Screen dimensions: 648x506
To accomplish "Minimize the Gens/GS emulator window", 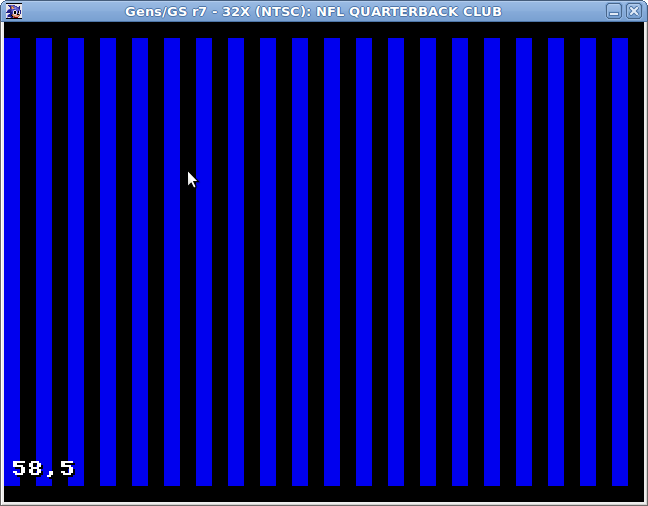I will (x=613, y=11).
